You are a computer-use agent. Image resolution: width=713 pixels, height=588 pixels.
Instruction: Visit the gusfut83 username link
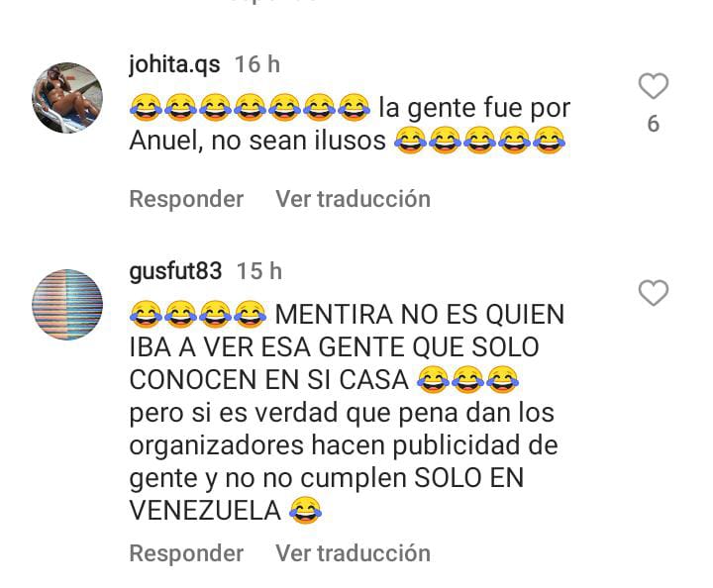tap(175, 271)
